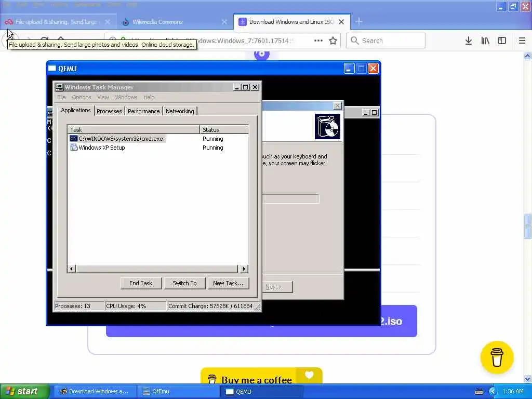
Task: Click the heart icon on Buy me a coffee
Action: [309, 375]
